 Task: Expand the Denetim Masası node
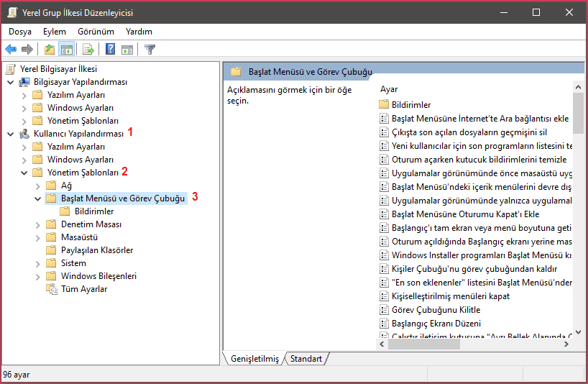[37, 225]
